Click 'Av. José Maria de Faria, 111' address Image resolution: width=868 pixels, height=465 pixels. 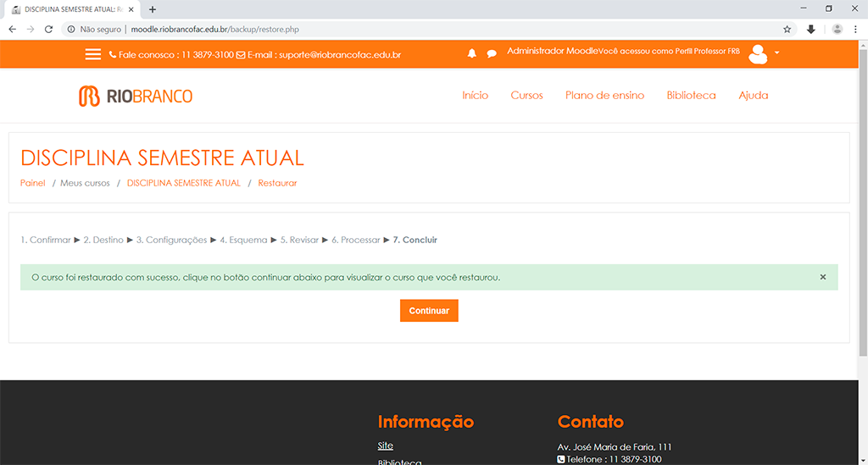coord(615,446)
